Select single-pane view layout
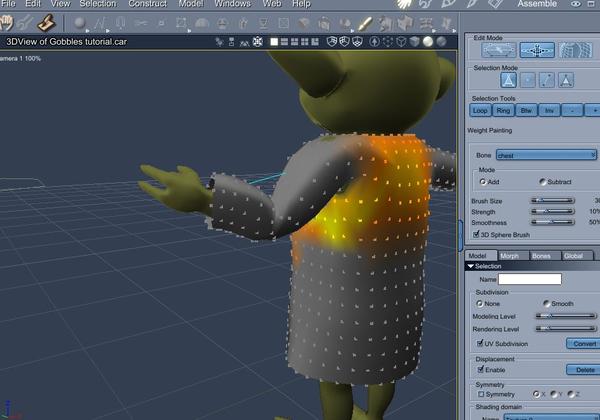Screen dimensions: 600x420 (x=274, y=42)
